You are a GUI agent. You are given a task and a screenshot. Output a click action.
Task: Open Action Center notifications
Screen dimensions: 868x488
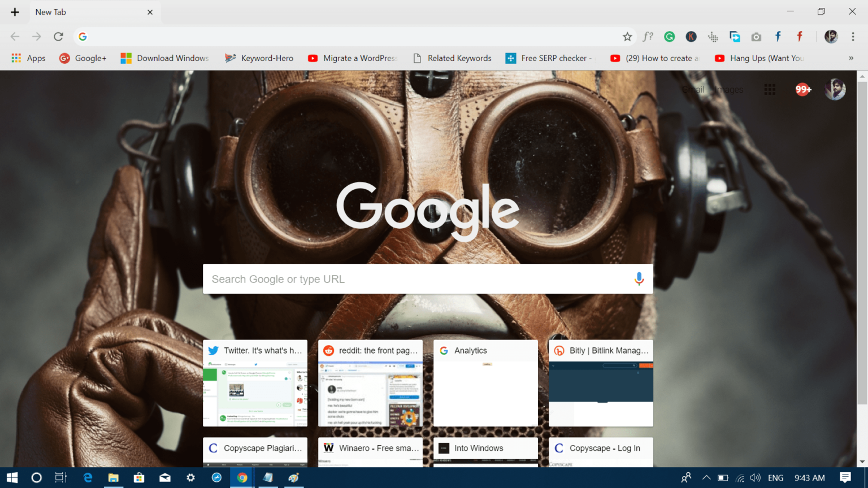coord(845,478)
